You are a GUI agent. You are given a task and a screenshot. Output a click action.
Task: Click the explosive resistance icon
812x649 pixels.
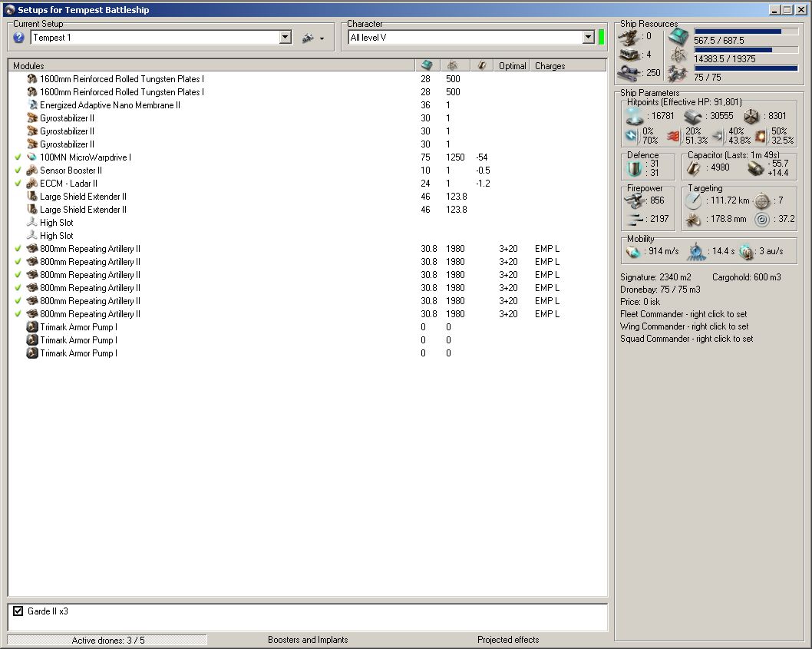click(x=761, y=137)
